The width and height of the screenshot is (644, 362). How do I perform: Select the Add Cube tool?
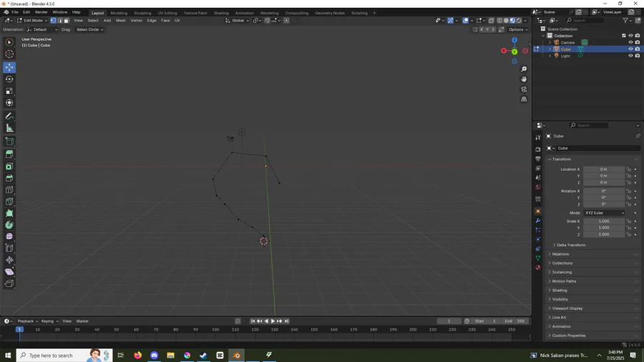[x=9, y=142]
